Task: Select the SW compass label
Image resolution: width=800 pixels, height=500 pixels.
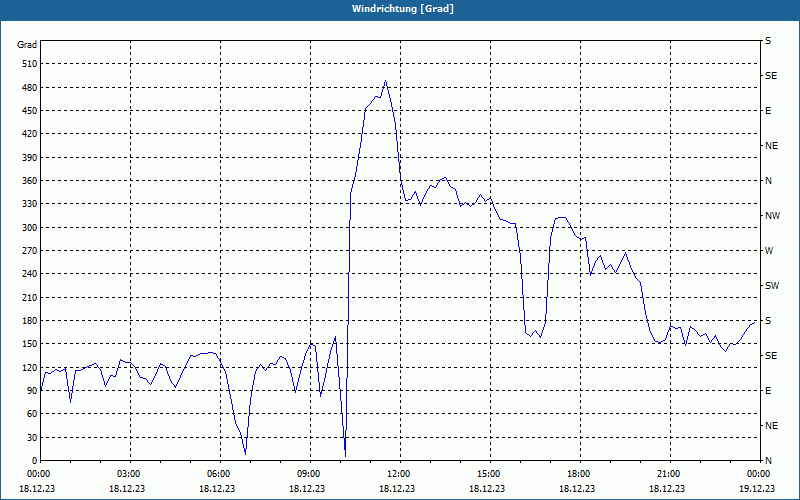Action: point(772,286)
